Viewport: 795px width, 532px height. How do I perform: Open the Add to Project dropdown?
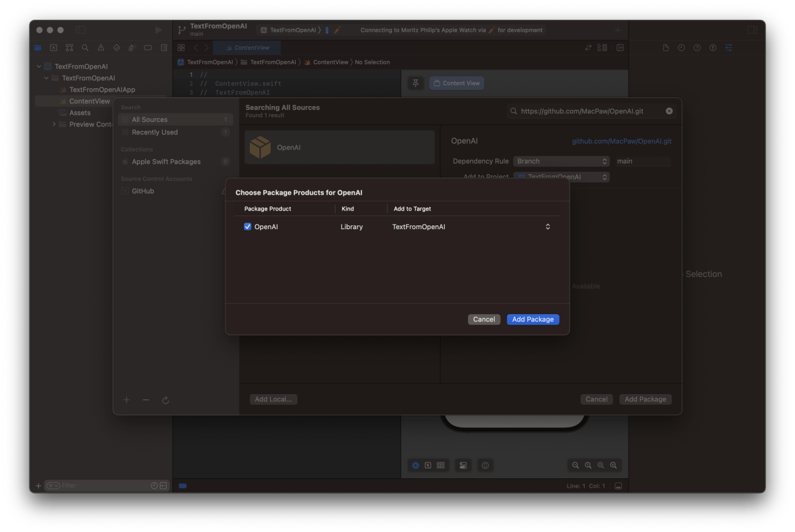(561, 177)
